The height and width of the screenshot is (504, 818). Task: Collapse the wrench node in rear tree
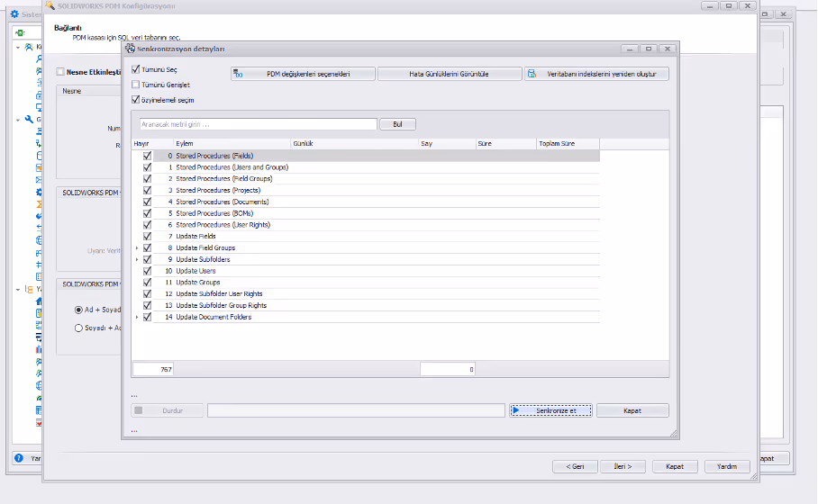pyautogui.click(x=18, y=120)
